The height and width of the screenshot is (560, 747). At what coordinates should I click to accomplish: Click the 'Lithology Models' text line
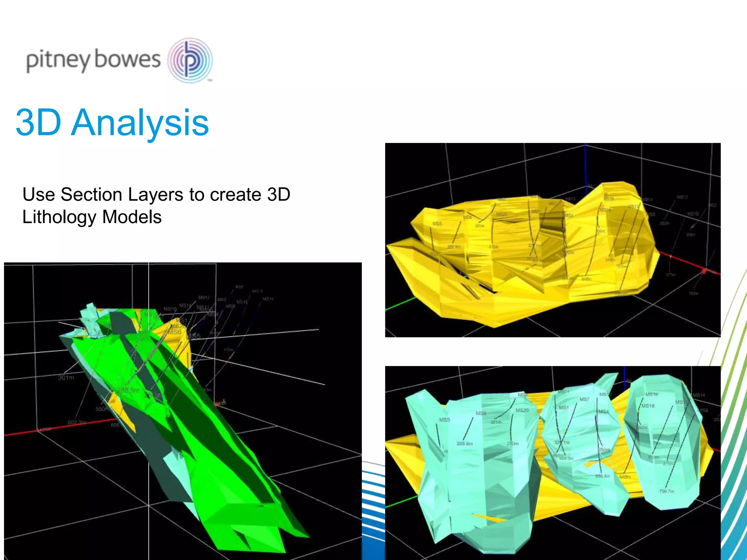[92, 217]
